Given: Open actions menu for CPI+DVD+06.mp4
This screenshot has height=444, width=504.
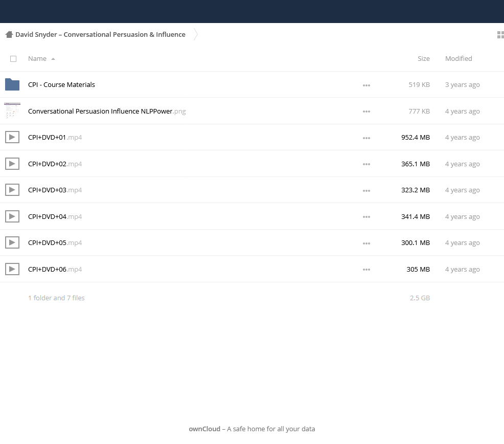Looking at the screenshot, I should click(x=366, y=270).
